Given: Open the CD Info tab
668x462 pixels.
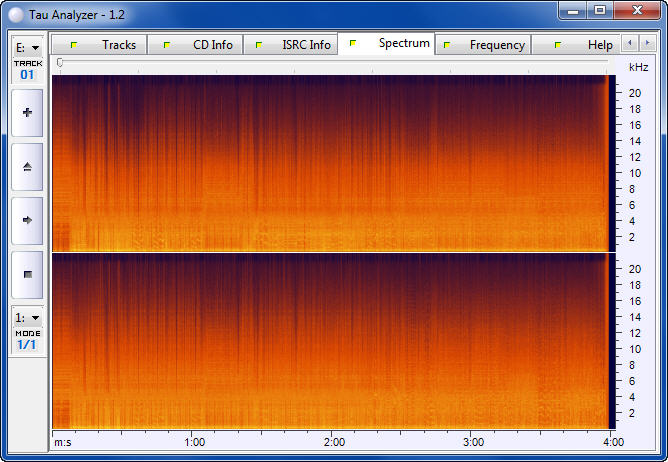Looking at the screenshot, I should pos(200,45).
